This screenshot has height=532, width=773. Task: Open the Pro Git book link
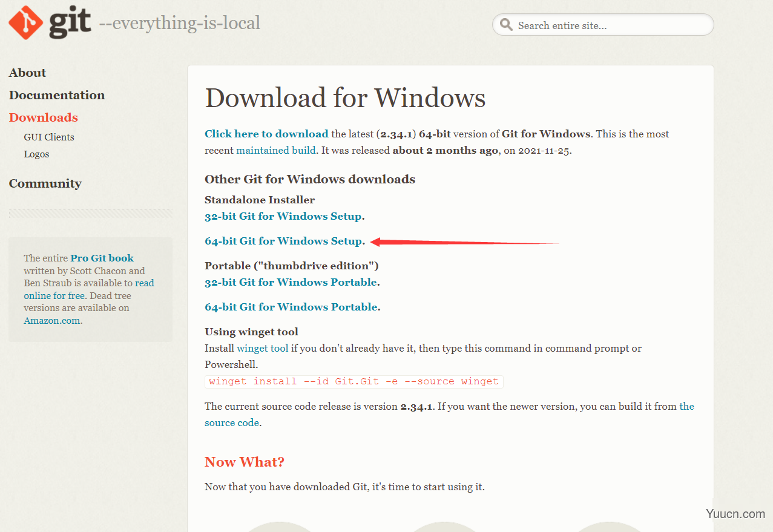tap(102, 258)
